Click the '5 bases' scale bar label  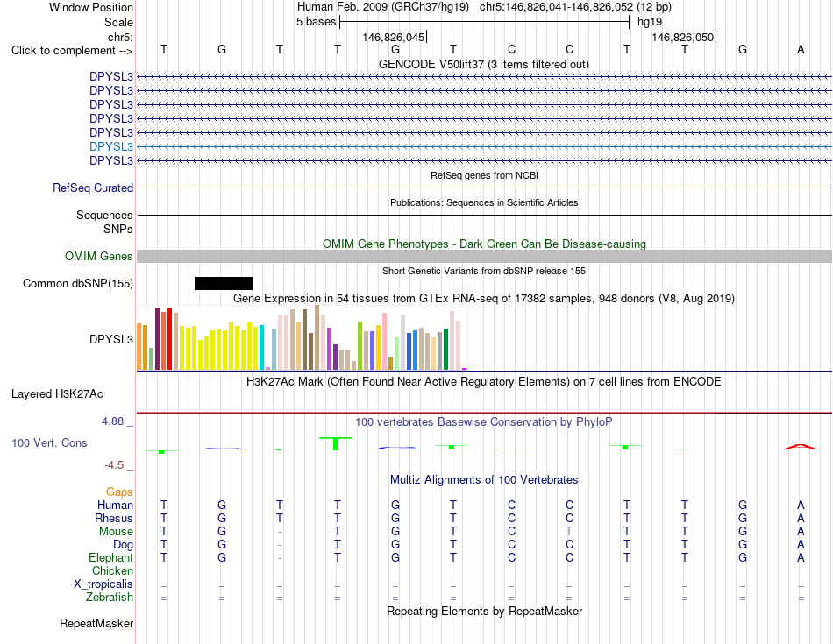316,22
